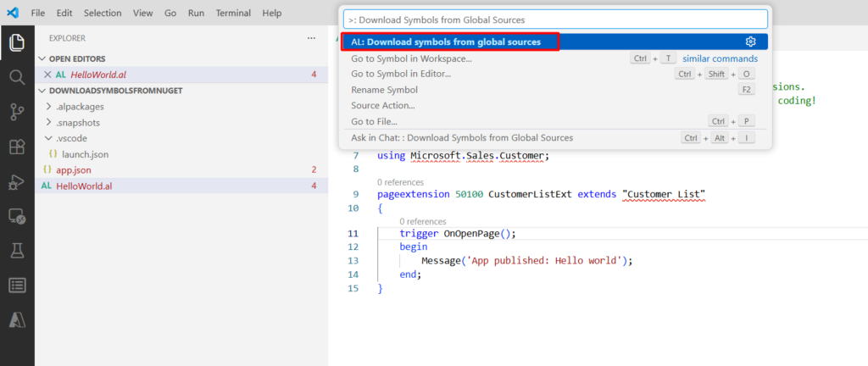
Task: Click the similar commands link
Action: (x=720, y=58)
